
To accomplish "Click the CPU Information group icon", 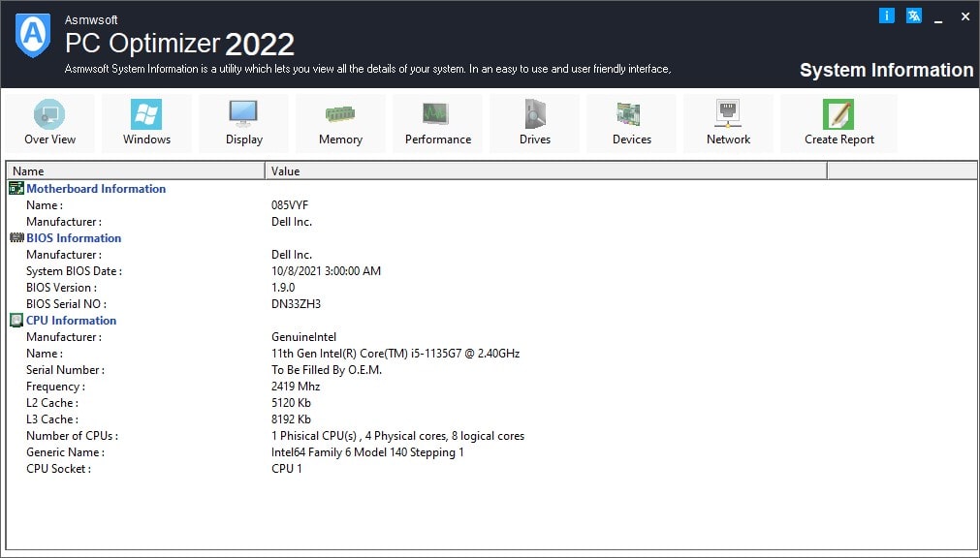I will pos(16,320).
